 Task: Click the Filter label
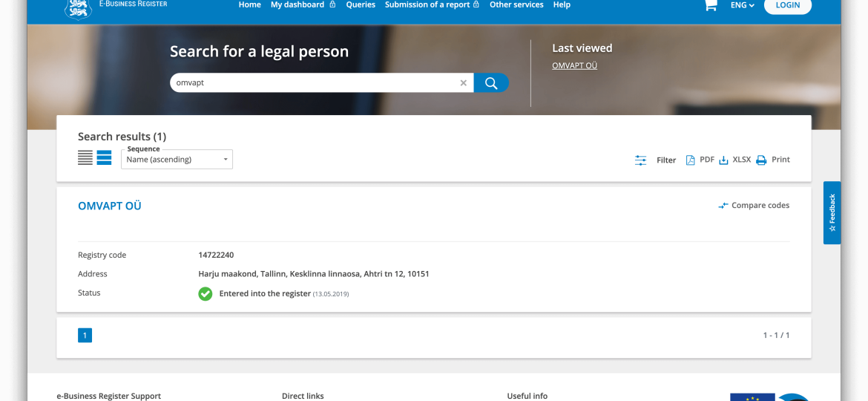click(666, 160)
